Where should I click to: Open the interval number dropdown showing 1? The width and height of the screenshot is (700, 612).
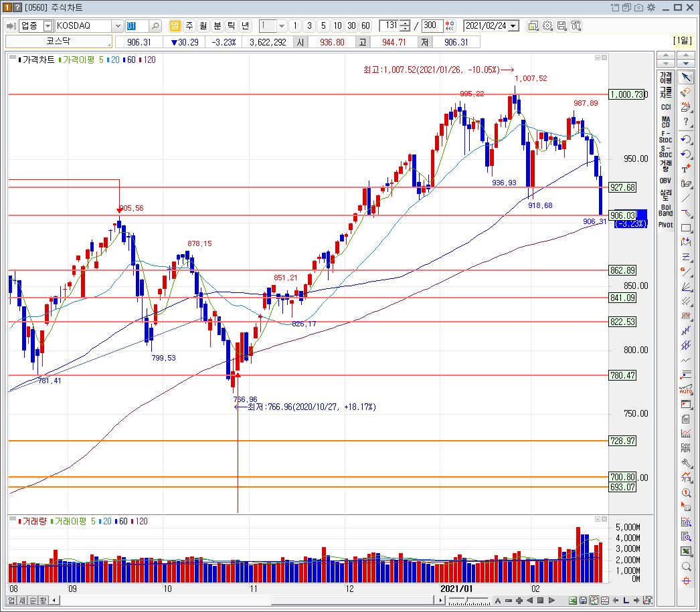281,26
